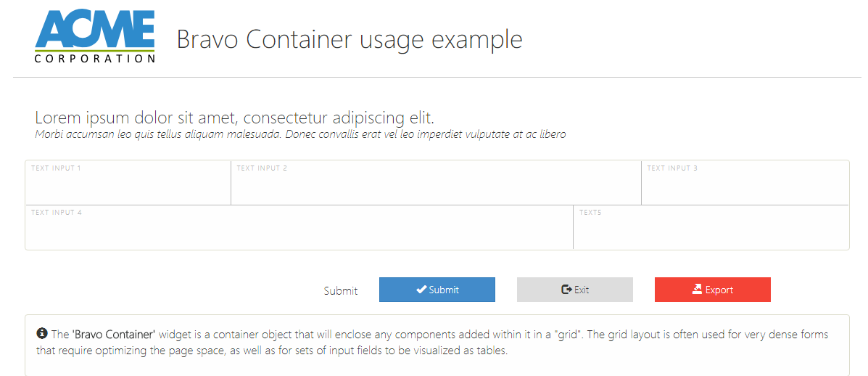Focus the Text Input 1 field
Viewport: 868px width, 376px height.
pyautogui.click(x=128, y=187)
